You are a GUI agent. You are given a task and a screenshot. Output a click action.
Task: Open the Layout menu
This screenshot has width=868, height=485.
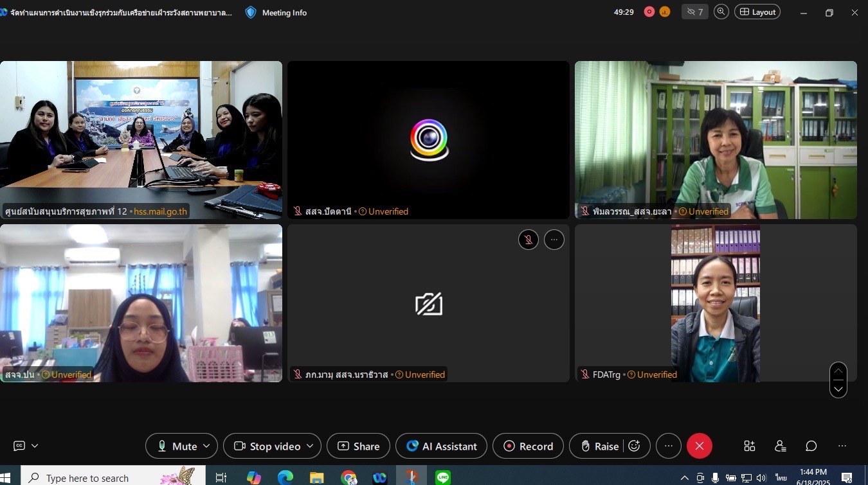click(x=757, y=12)
